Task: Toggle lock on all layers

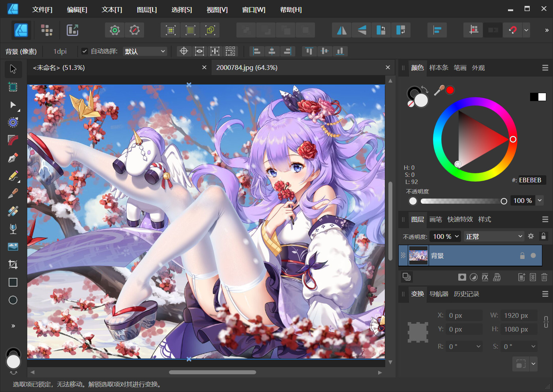Action: pos(544,236)
